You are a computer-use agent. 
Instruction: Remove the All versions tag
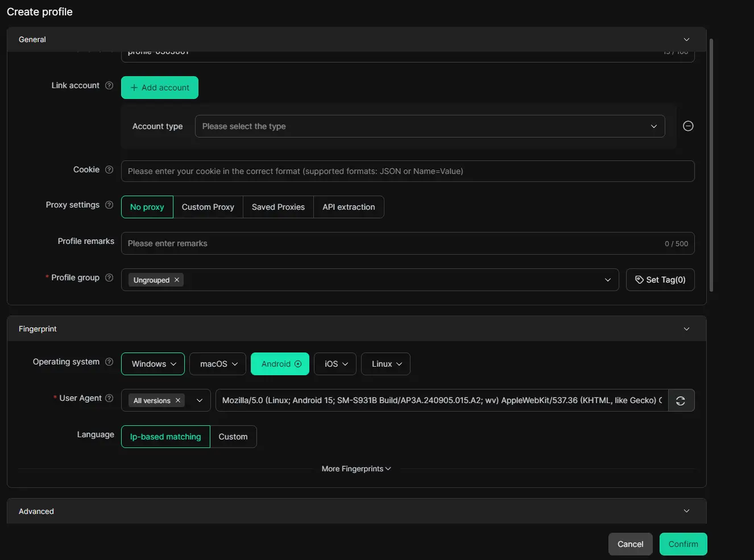(178, 400)
